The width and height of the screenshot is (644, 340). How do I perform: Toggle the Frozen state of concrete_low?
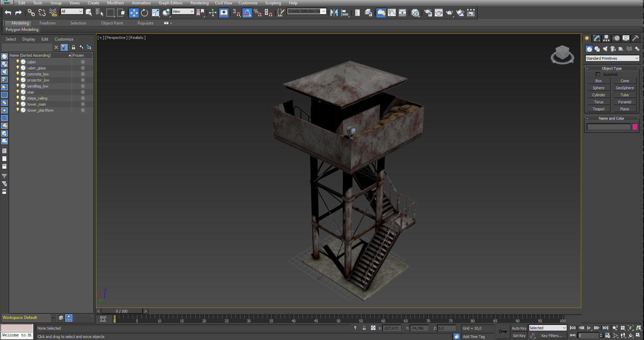83,74
